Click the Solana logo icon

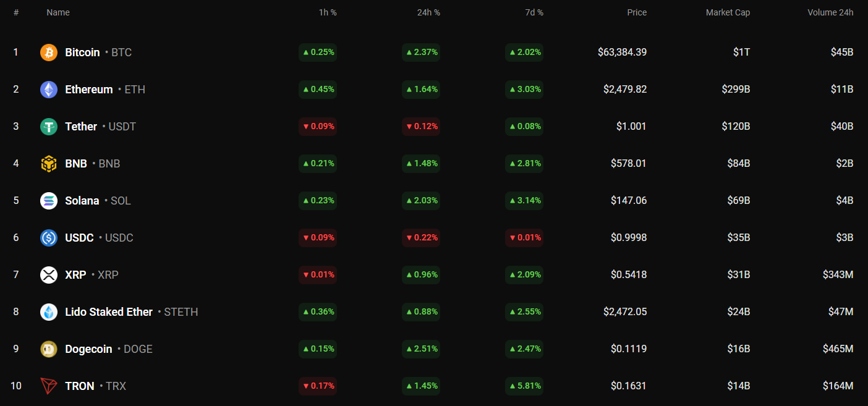49,201
